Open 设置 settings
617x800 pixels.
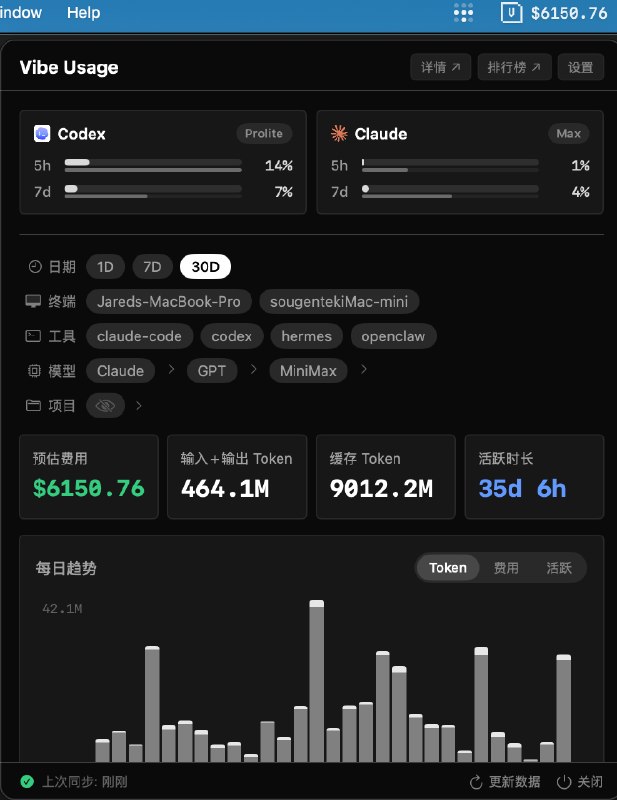point(581,67)
